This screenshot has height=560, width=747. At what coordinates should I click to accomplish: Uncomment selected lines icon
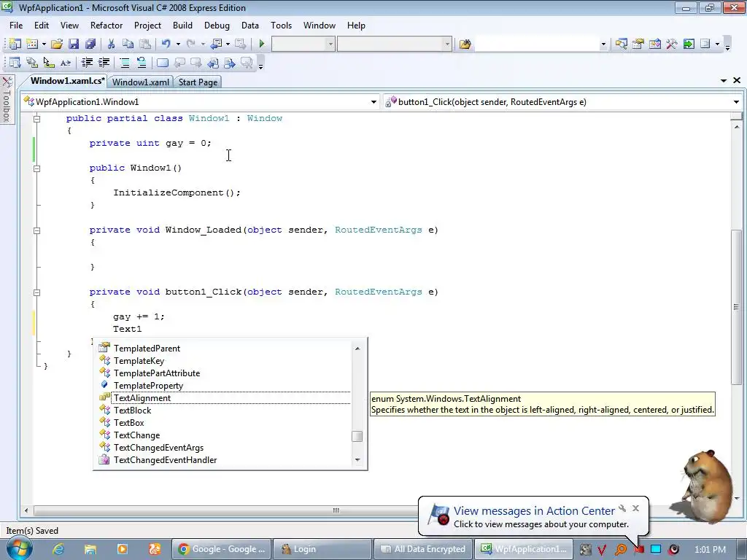tap(142, 63)
